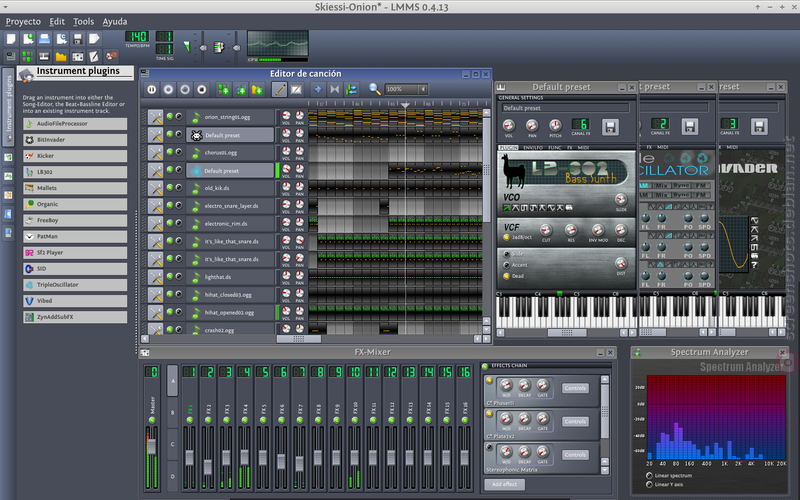Viewport: 800px width, 500px height.
Task: Select the ZynAddSubFX instrument plugin
Action: click(x=75, y=317)
